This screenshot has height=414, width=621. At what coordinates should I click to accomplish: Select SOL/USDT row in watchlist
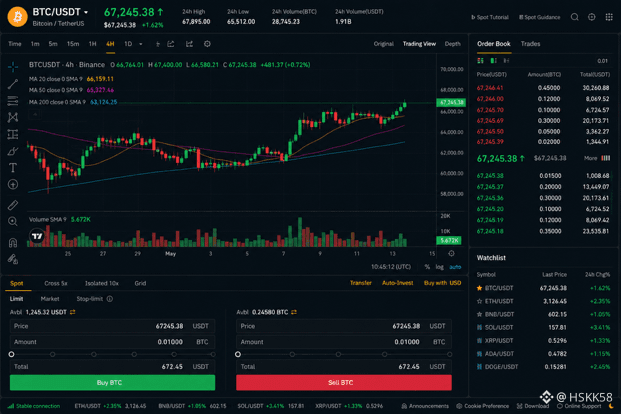[544, 327]
